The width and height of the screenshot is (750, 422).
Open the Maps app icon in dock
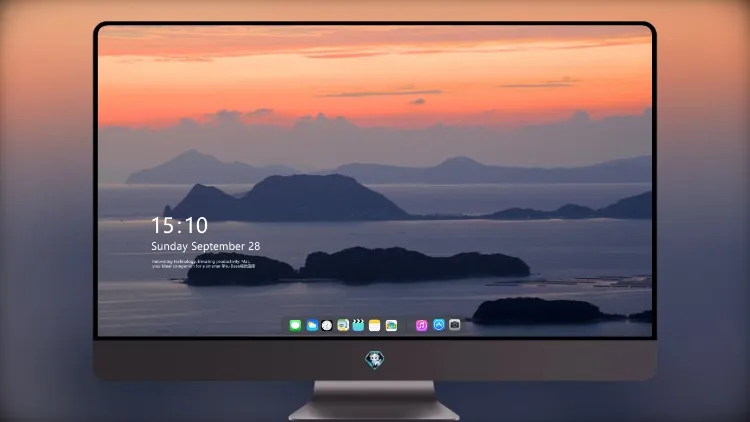pyautogui.click(x=343, y=326)
